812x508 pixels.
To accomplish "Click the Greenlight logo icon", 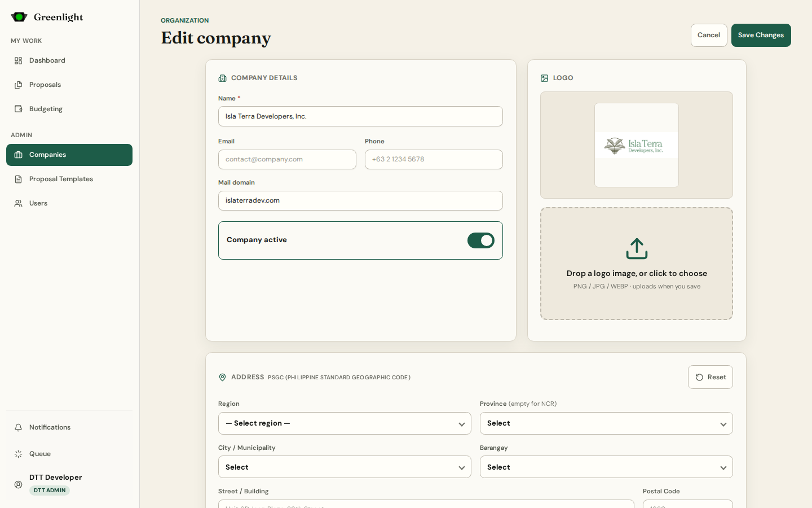I will (x=19, y=17).
